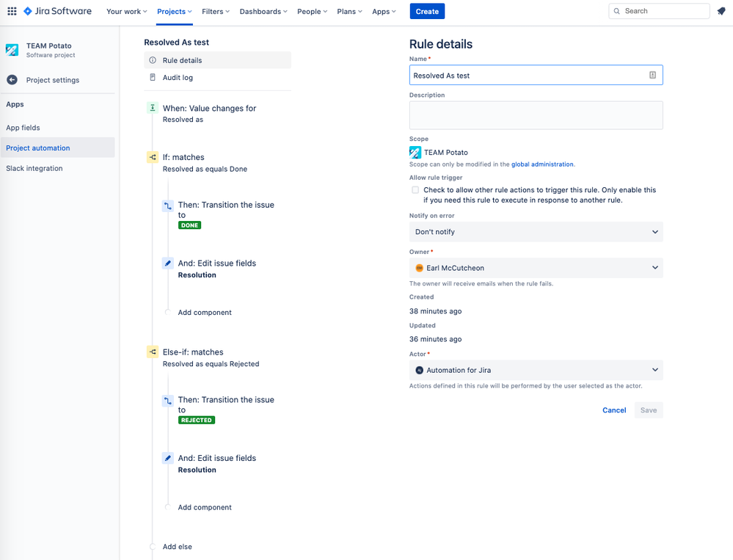Click into the Description text box
Screen dimensions: 733x560
coord(536,115)
